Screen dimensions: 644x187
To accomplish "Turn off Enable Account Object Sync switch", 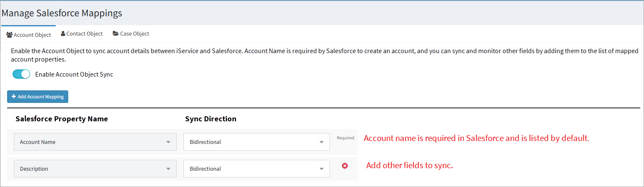I will 21,74.
